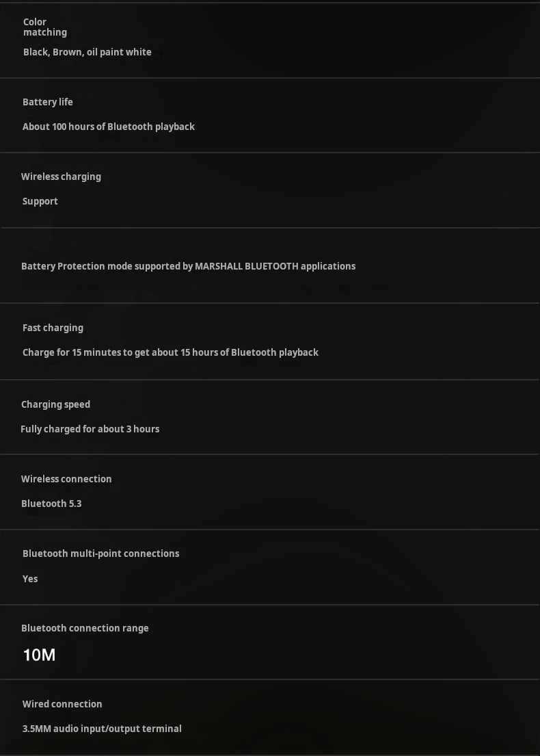Viewport: 540px width, 756px height.
Task: Click 'Yes' under multi-point connections
Action: pyautogui.click(x=30, y=579)
